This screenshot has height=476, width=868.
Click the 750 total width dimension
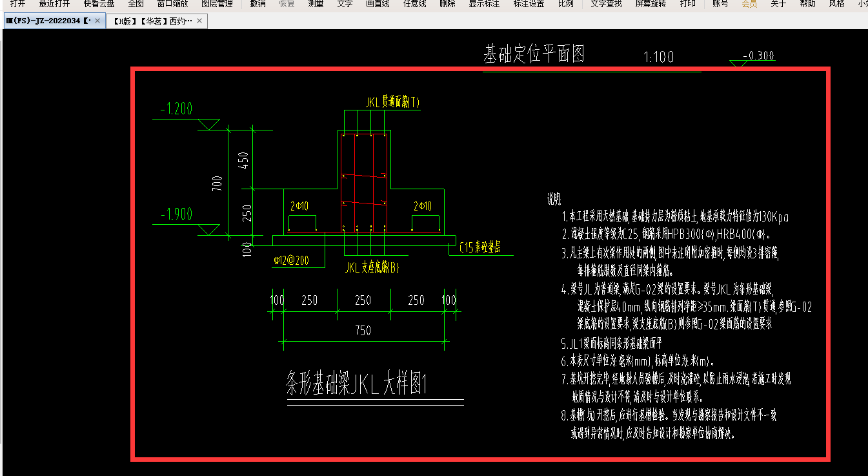363,331
